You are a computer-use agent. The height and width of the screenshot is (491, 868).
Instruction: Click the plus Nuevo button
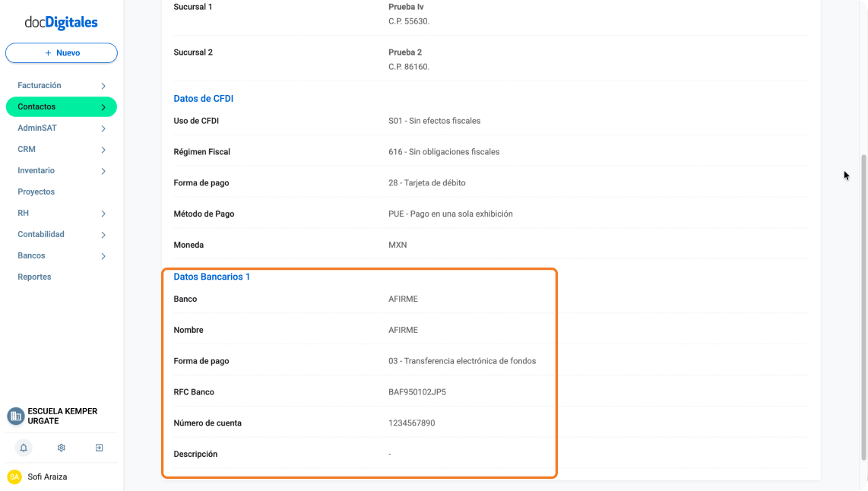62,53
